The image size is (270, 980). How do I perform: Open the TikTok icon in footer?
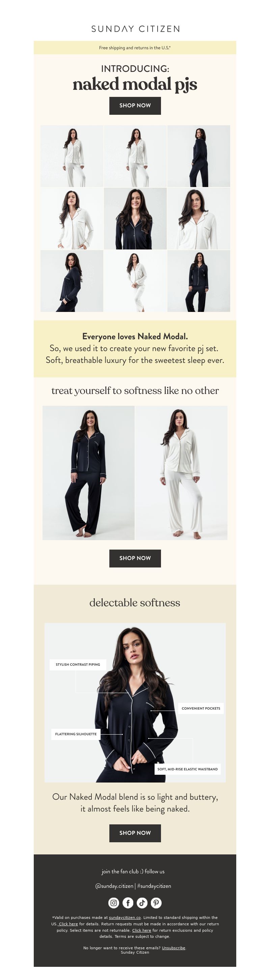click(142, 903)
